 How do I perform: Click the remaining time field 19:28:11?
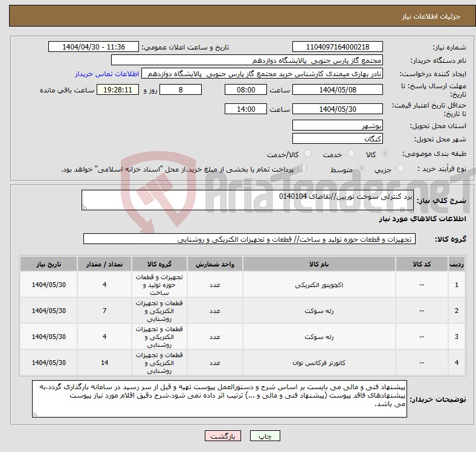tap(118, 89)
